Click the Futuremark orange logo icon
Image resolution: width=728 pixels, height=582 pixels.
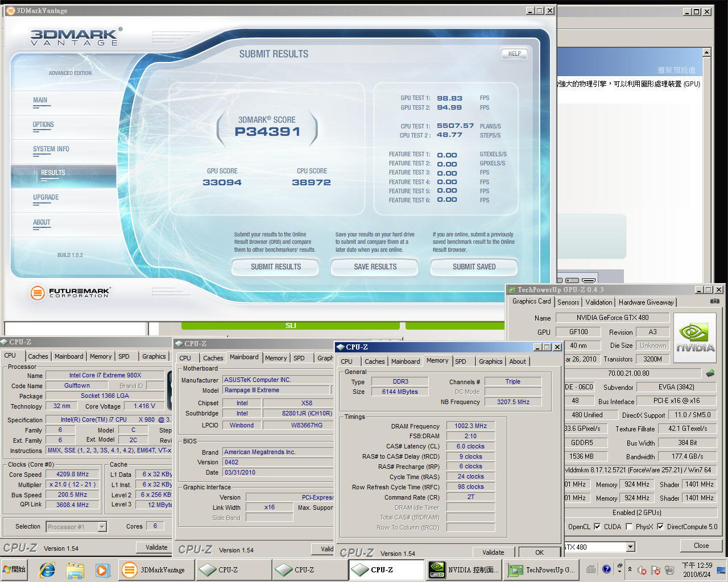(x=38, y=293)
